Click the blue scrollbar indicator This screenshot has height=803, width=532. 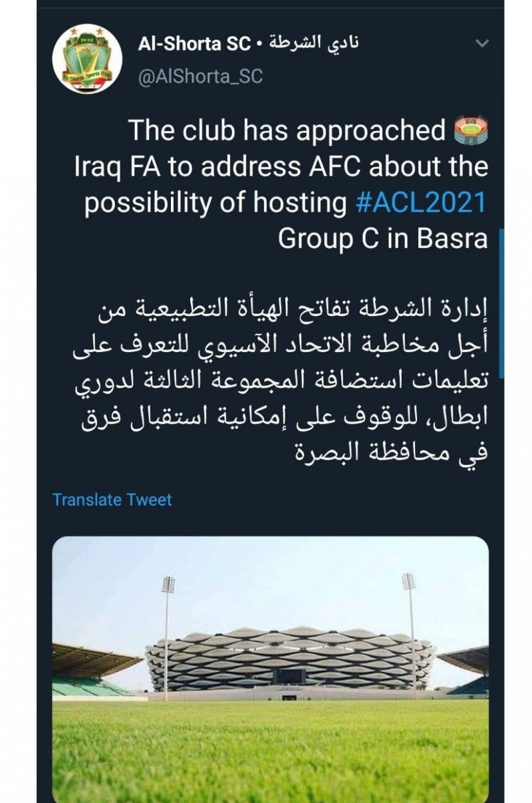point(501,303)
